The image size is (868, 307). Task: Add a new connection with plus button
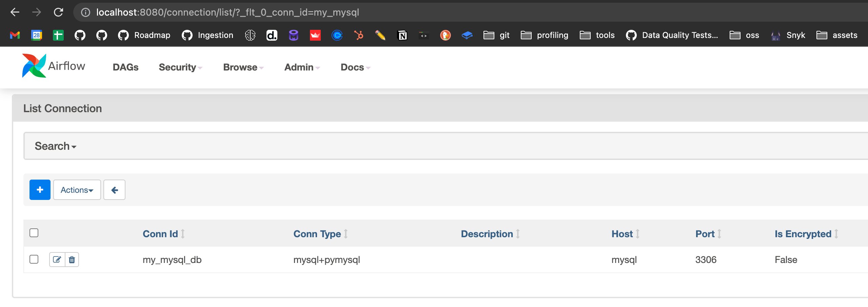pos(40,190)
